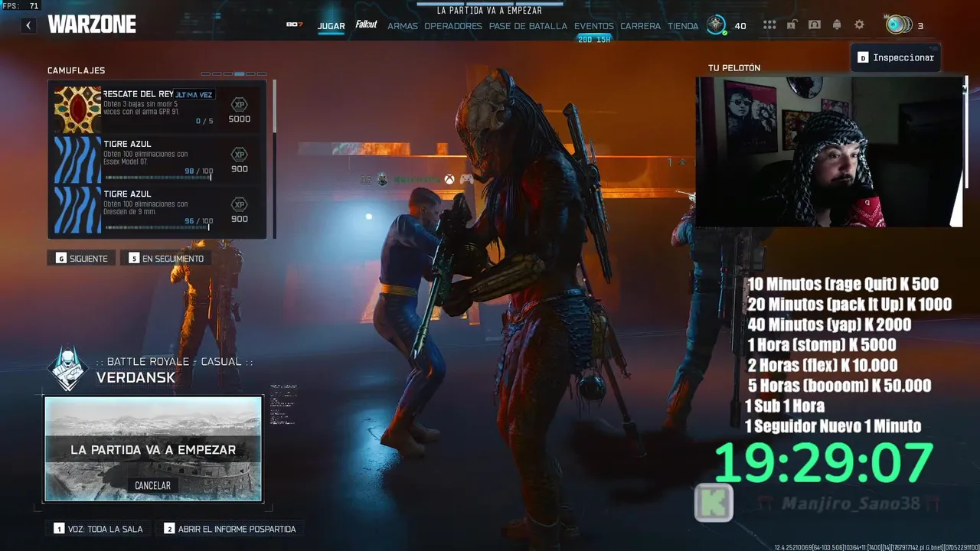The height and width of the screenshot is (551, 980).
Task: Click the CAMUFLAJES heading
Action: point(77,70)
